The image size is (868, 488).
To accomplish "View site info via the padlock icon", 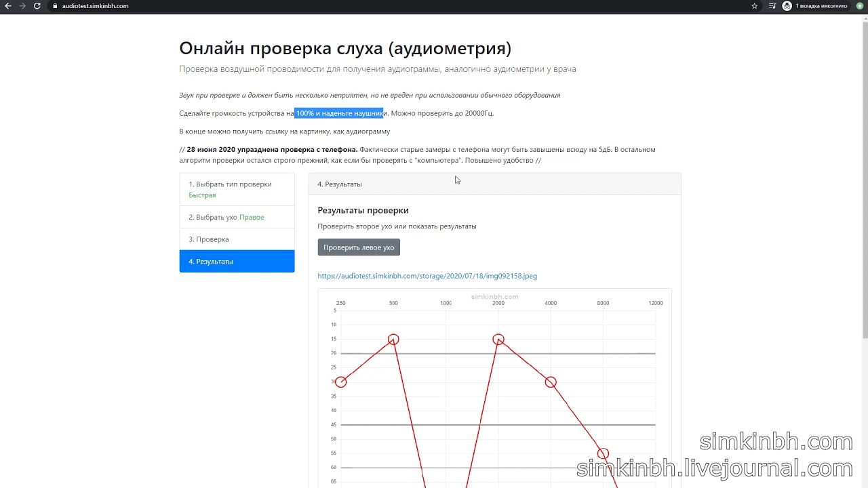I will 56,6.
